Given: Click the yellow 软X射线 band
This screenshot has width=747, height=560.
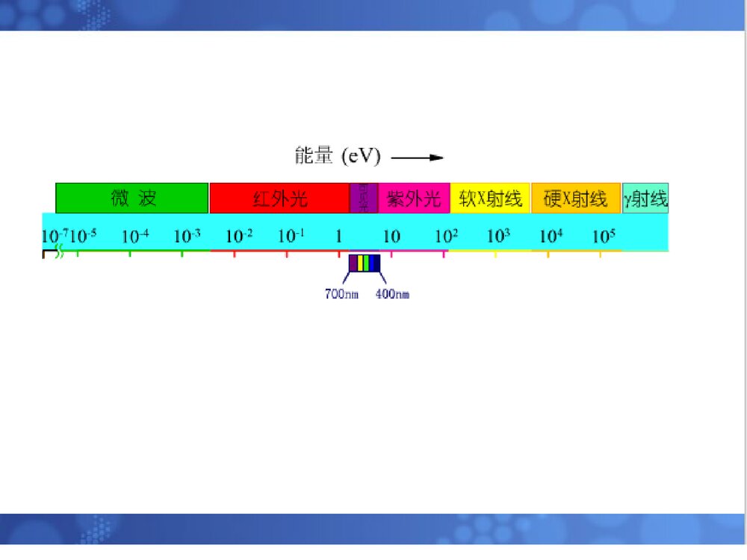Looking at the screenshot, I should (491, 198).
